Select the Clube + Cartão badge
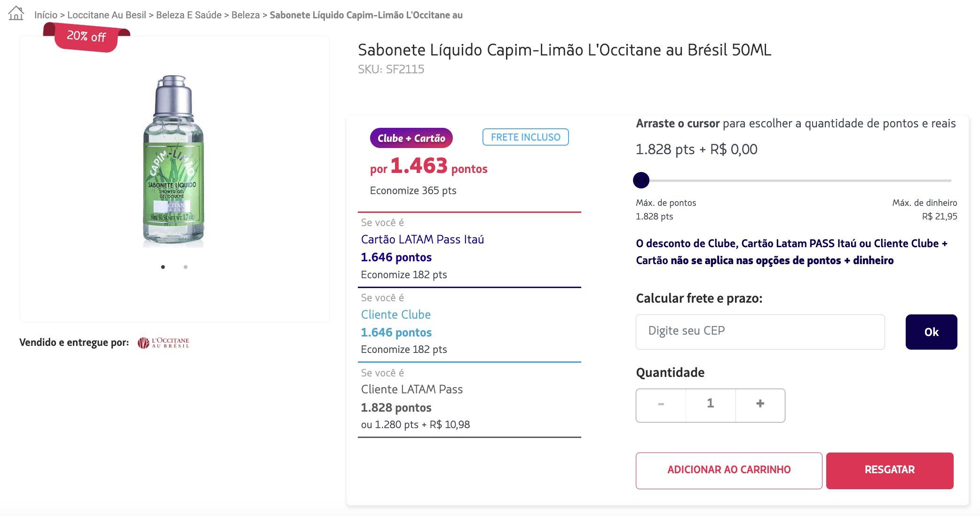The height and width of the screenshot is (516, 980). [411, 138]
